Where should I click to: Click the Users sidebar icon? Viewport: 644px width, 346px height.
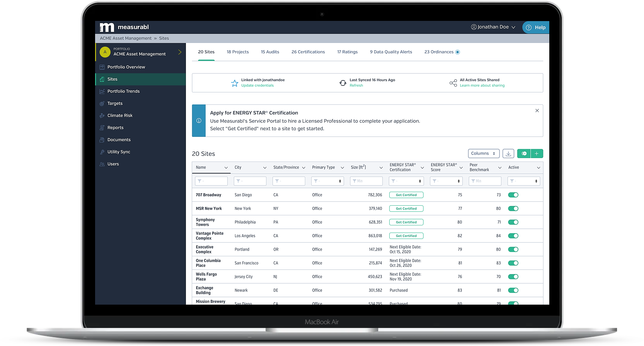click(102, 164)
